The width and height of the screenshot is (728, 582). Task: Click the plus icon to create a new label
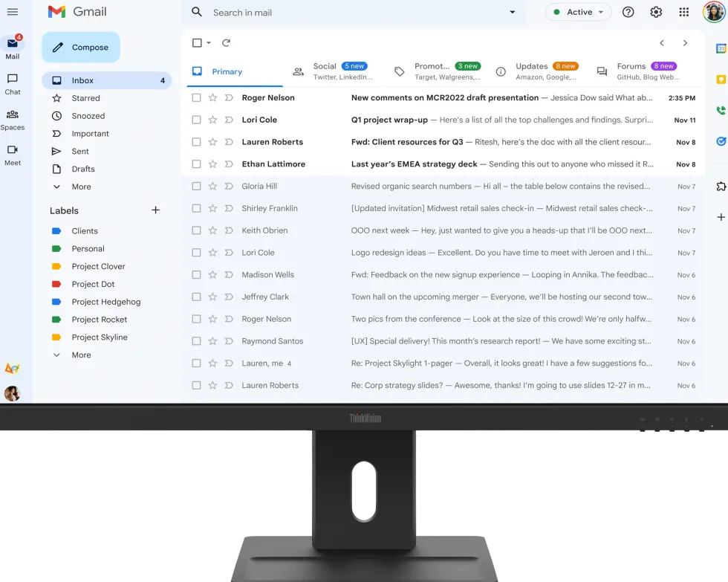[155, 210]
